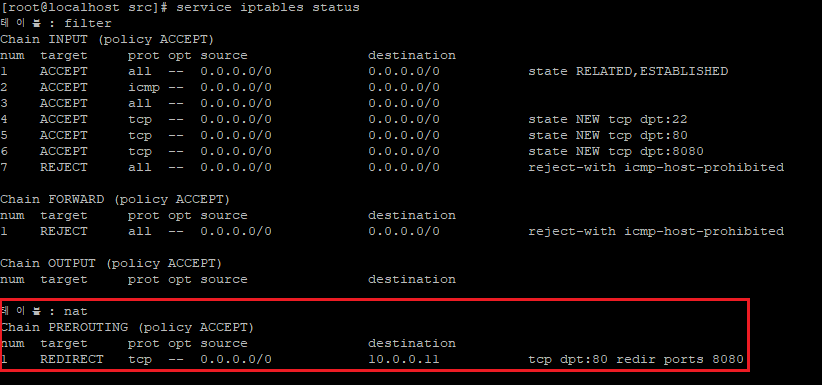Screen dimensions: 822x385
Task: Click the destination '10.0.0.11'
Action: [404, 360]
